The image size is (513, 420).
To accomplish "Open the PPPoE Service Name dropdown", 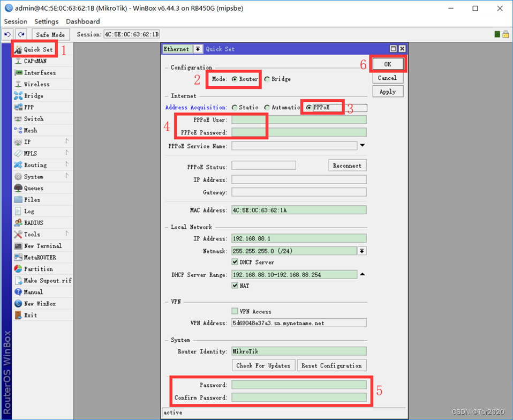I will pos(363,145).
